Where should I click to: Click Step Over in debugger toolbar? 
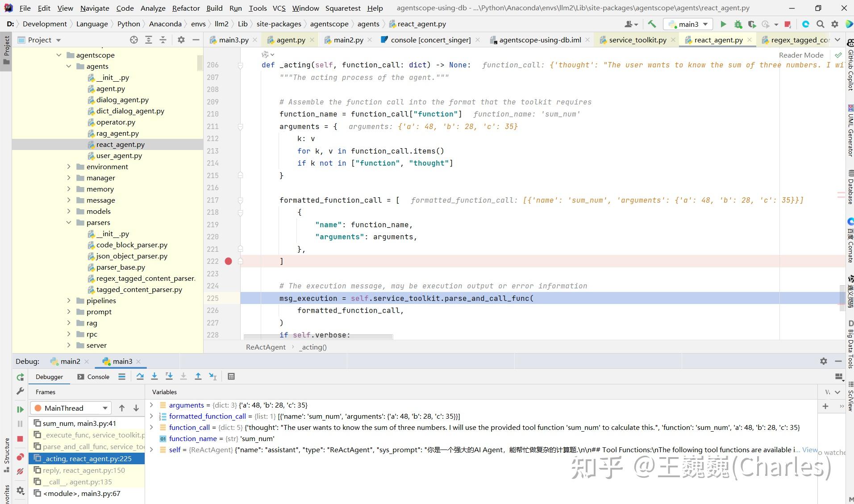pyautogui.click(x=140, y=376)
